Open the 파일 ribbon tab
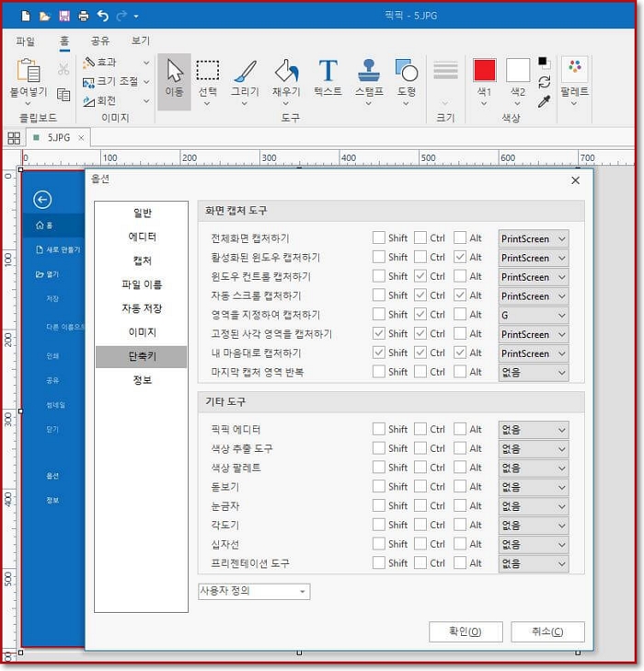Image resolution: width=644 pixels, height=671 pixels. tap(25, 41)
